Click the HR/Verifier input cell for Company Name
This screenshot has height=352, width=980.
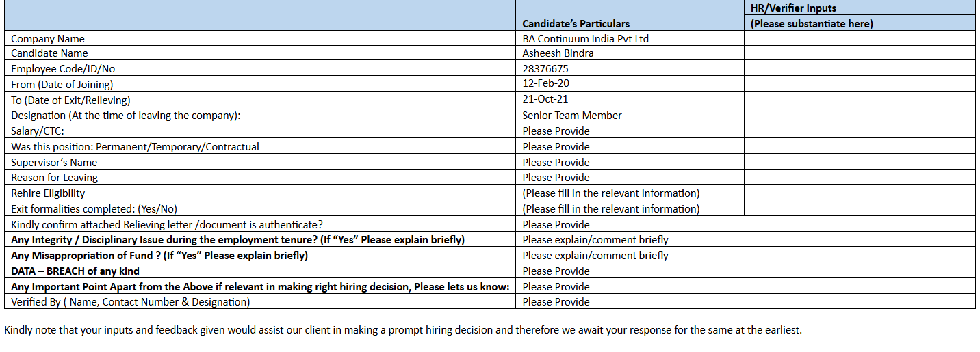coord(859,39)
